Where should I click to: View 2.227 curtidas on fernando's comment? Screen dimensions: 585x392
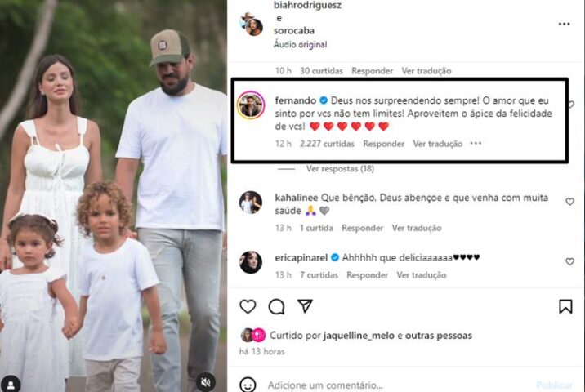327,144
